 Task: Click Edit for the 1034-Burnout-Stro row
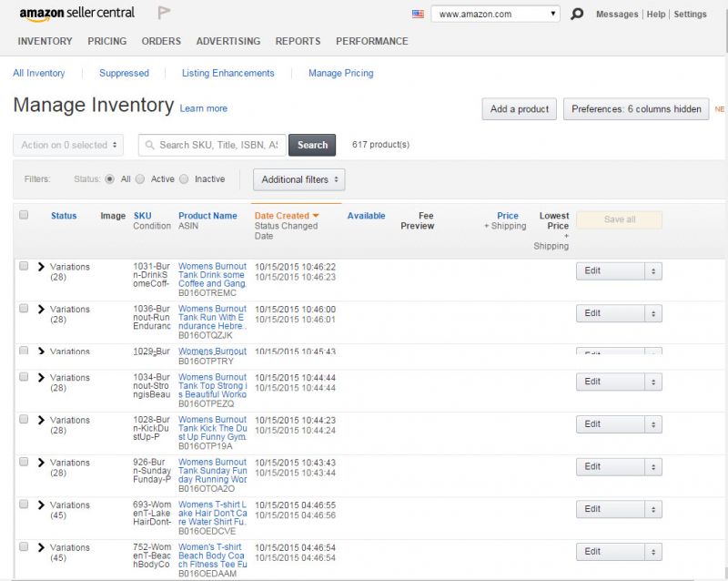611,382
